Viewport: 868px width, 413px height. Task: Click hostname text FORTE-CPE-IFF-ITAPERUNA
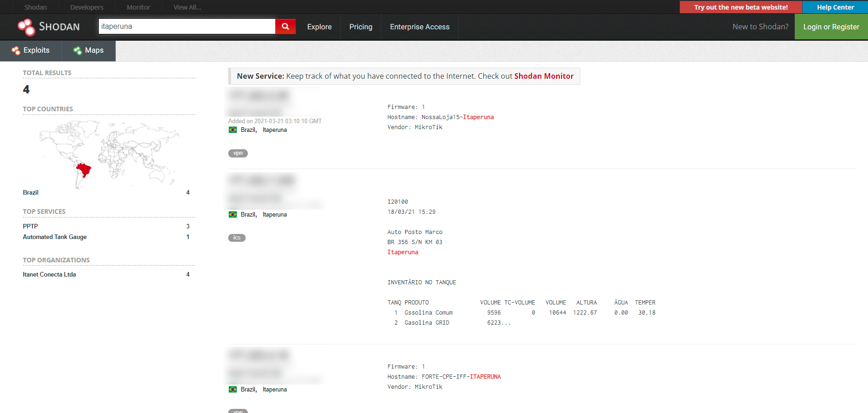coord(461,377)
